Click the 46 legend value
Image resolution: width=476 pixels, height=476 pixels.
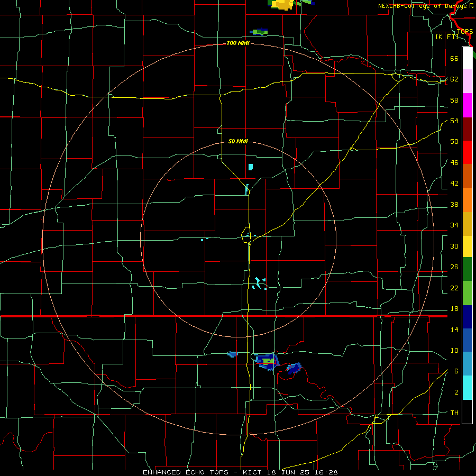tap(454, 162)
